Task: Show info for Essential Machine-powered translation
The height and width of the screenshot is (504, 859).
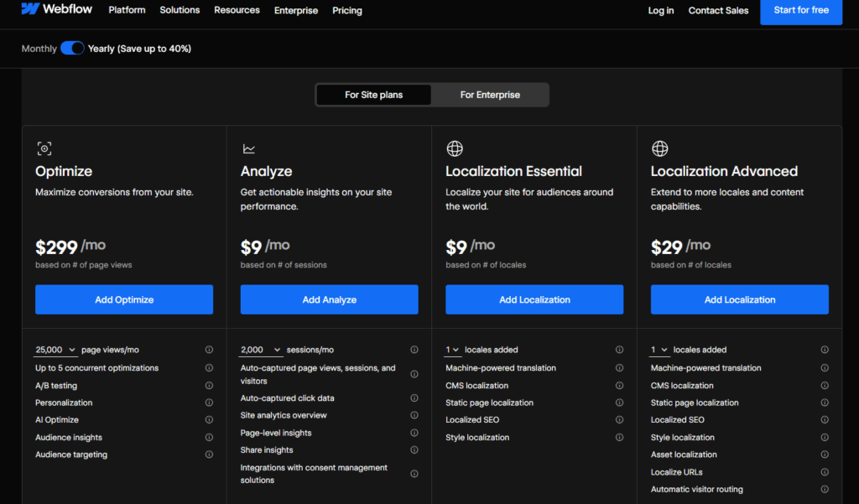Action: [x=619, y=367]
